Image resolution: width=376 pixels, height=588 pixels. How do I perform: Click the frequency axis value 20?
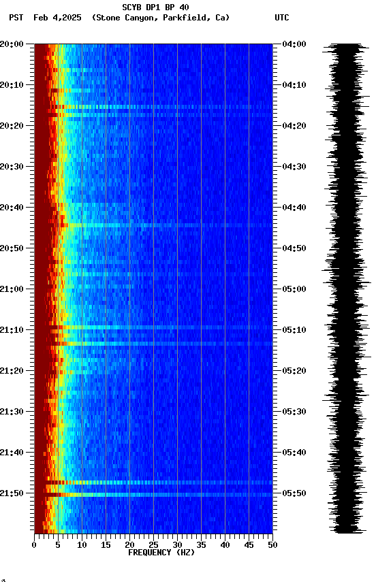[129, 545]
